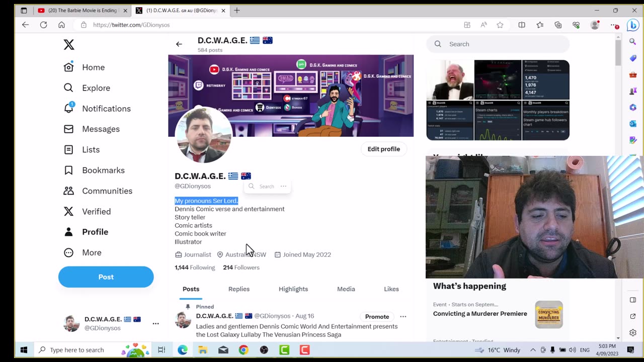This screenshot has height=362, width=644.
Task: Open the tab actions menu icon
Action: pos(24,11)
